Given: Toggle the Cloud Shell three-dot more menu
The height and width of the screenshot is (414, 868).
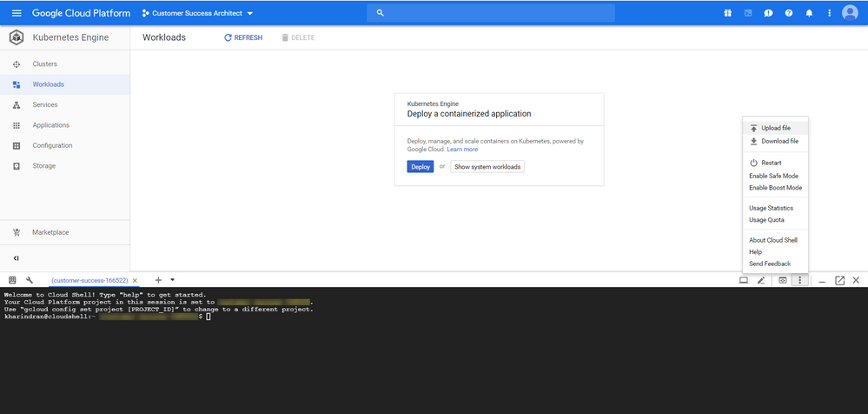Looking at the screenshot, I should point(799,280).
